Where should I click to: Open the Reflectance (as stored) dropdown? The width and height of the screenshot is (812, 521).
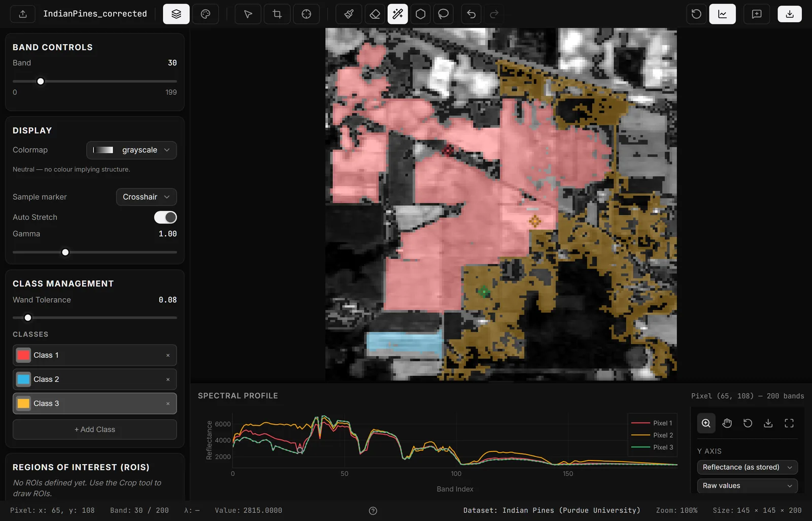pyautogui.click(x=747, y=467)
